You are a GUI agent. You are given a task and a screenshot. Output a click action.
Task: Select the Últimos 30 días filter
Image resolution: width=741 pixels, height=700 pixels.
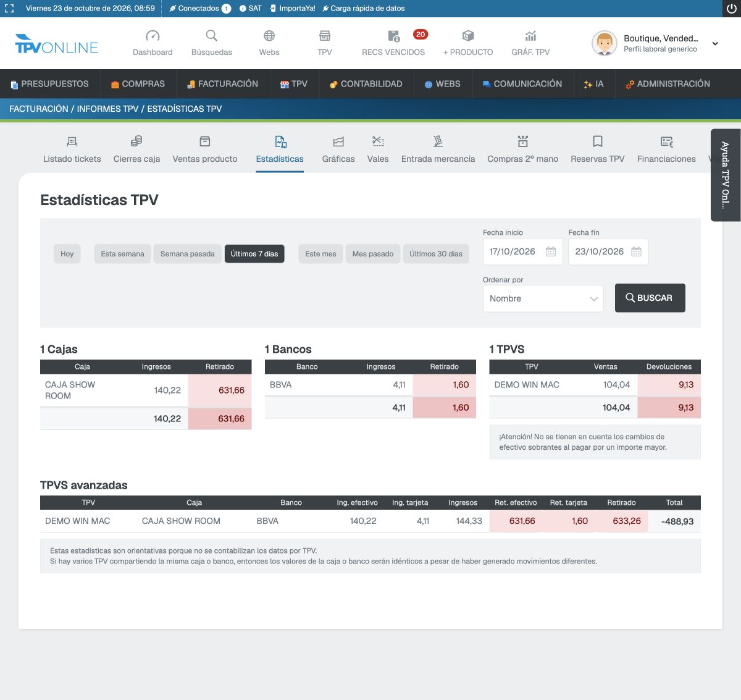(x=436, y=254)
